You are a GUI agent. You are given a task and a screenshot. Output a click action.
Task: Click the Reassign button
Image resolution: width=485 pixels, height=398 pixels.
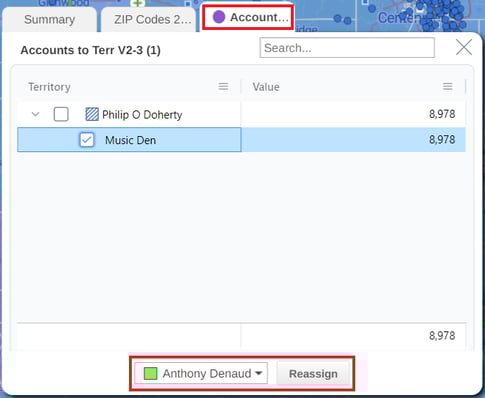point(313,374)
